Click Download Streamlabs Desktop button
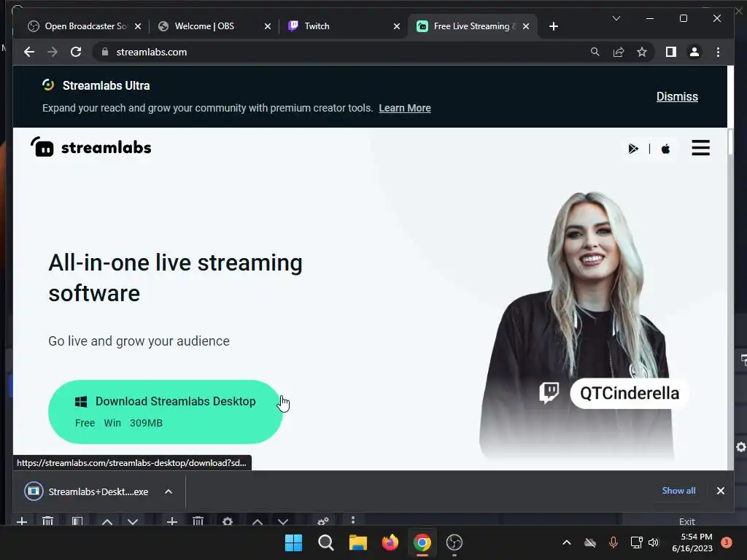This screenshot has height=560, width=747. click(166, 412)
